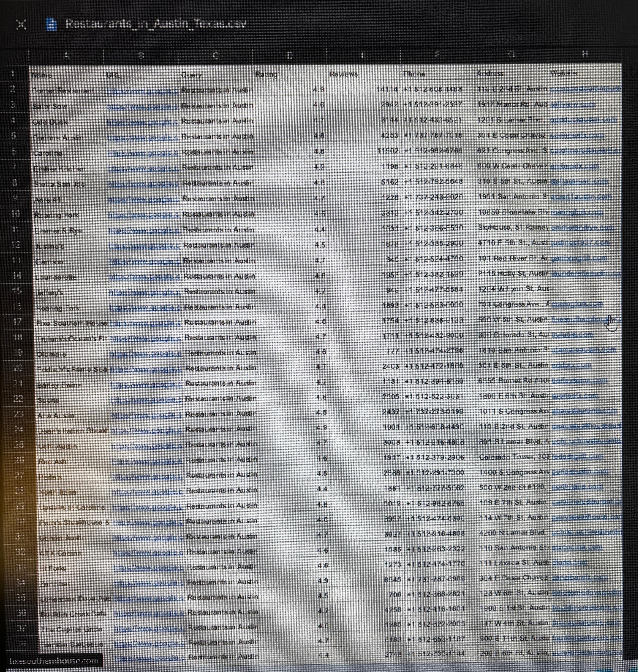638x672 pixels.
Task: Open the sallysow.com website link
Action: (572, 104)
